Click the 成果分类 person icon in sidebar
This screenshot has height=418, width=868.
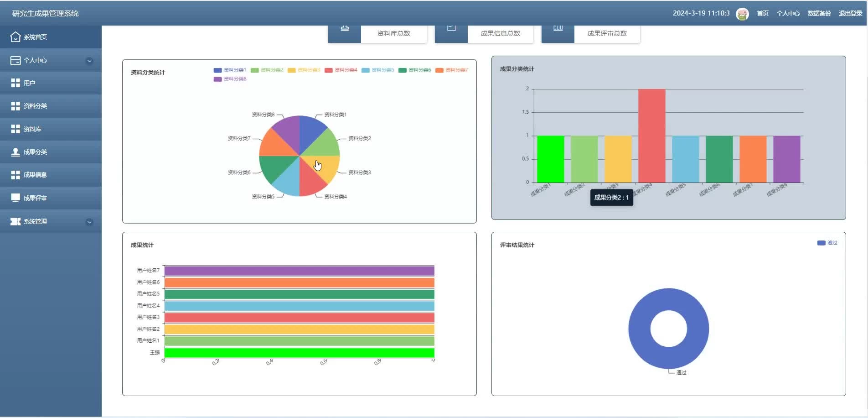pos(15,152)
